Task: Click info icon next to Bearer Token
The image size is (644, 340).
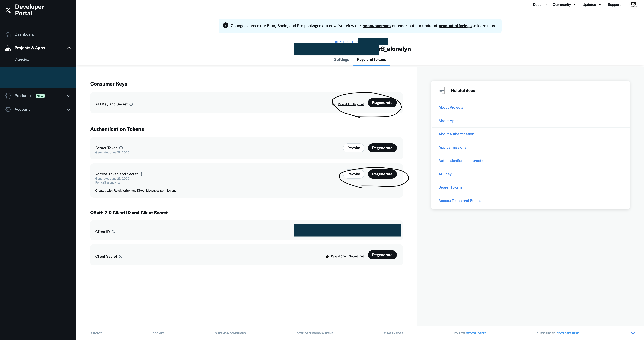Action: pos(121,148)
